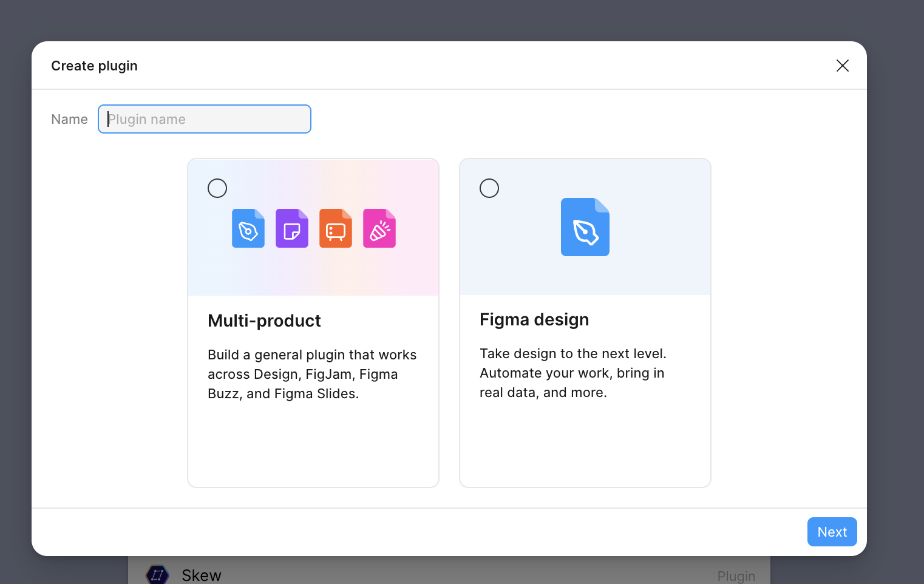Click the Skew row label in background list
Screen dimensions: 924x584
pos(202,576)
